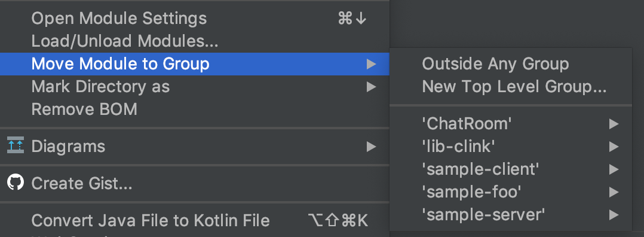The width and height of the screenshot is (644, 237).
Task: Select Load/Unload Modules... menu entry
Action: 195,41
